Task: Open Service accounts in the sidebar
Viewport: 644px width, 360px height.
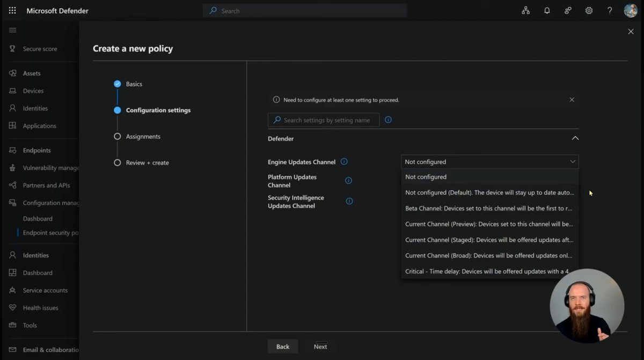Action: coord(45,290)
